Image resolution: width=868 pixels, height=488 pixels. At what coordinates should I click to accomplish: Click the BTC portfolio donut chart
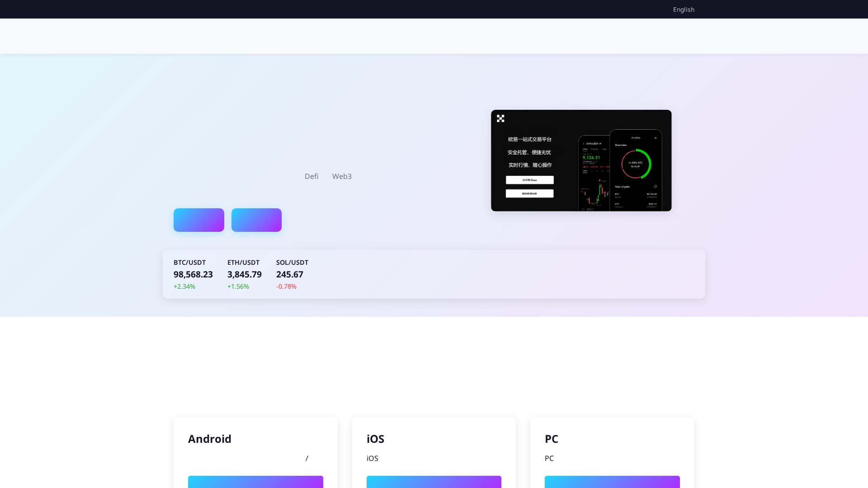tap(636, 164)
